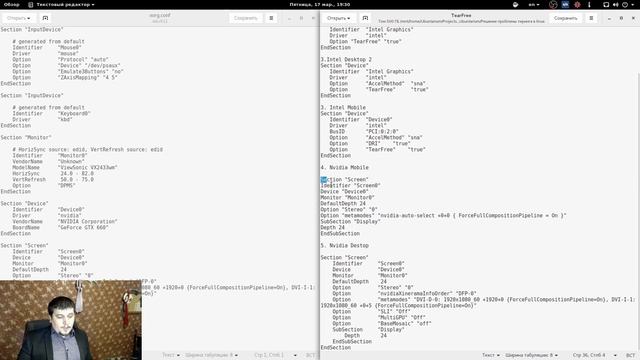
Task: Minimize the TearFree window
Action: (609, 18)
